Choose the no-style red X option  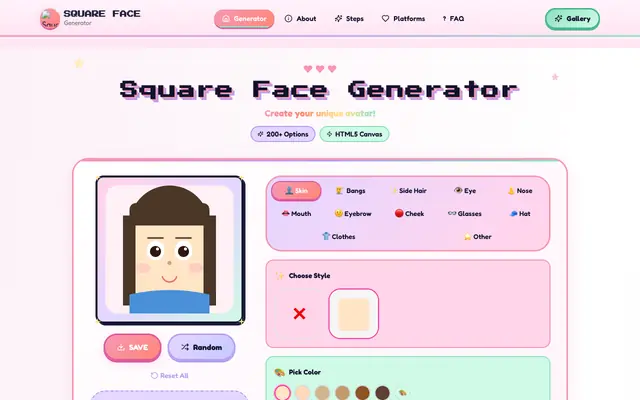point(299,313)
